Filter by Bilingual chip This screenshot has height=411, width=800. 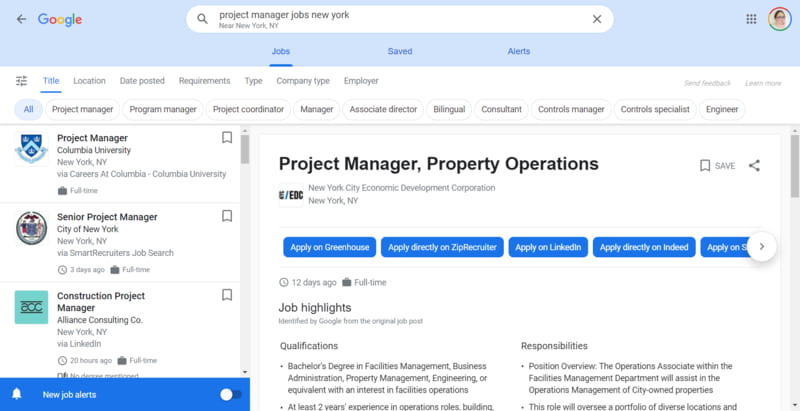coord(449,109)
